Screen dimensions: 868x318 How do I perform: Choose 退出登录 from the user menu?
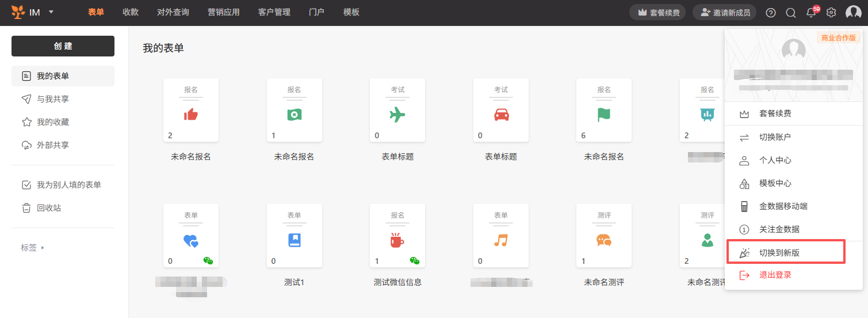775,275
